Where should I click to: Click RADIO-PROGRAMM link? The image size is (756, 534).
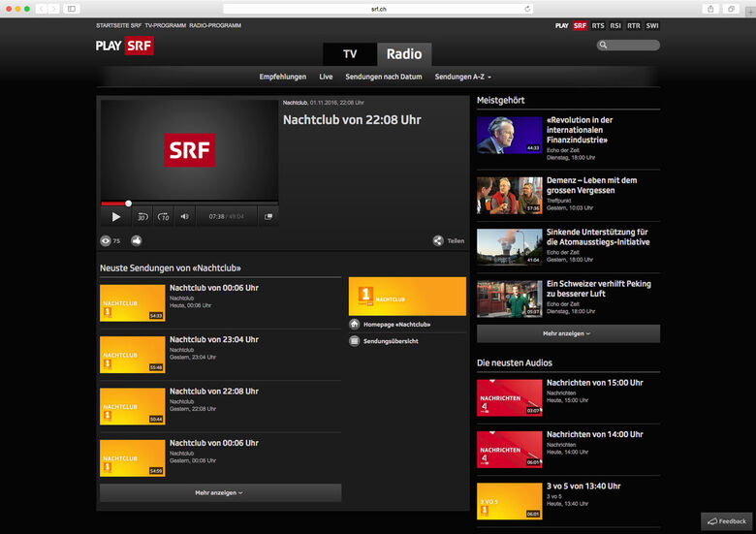tap(215, 25)
